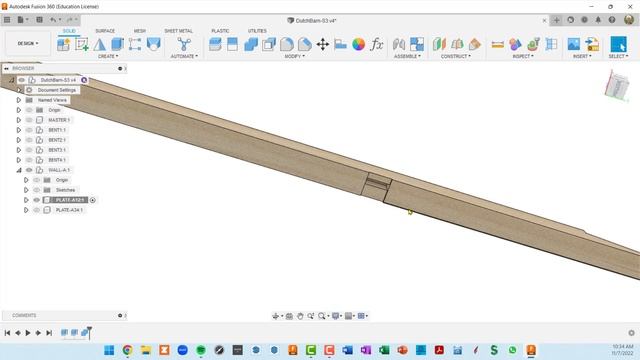Start Create Sketch tool
The height and width of the screenshot is (360, 640).
[x=82, y=44]
